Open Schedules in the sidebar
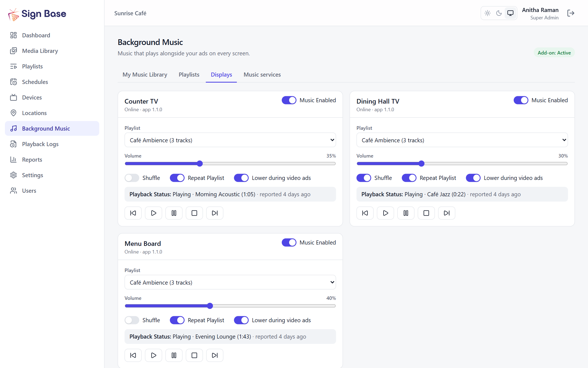The height and width of the screenshot is (368, 588). [52, 82]
